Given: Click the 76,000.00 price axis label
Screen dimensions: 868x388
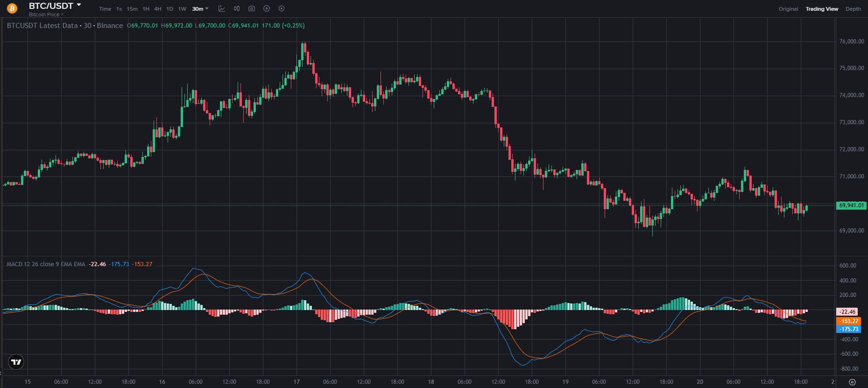Looking at the screenshot, I should coord(851,42).
